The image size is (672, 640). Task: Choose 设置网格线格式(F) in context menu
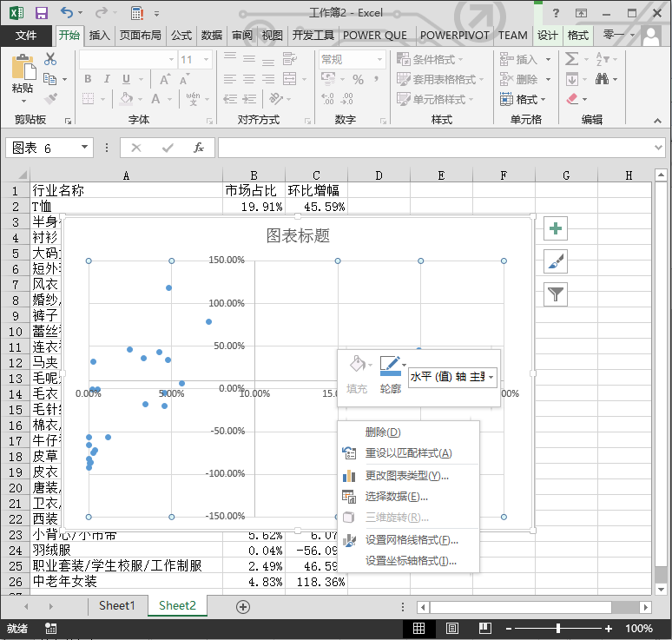click(x=408, y=540)
